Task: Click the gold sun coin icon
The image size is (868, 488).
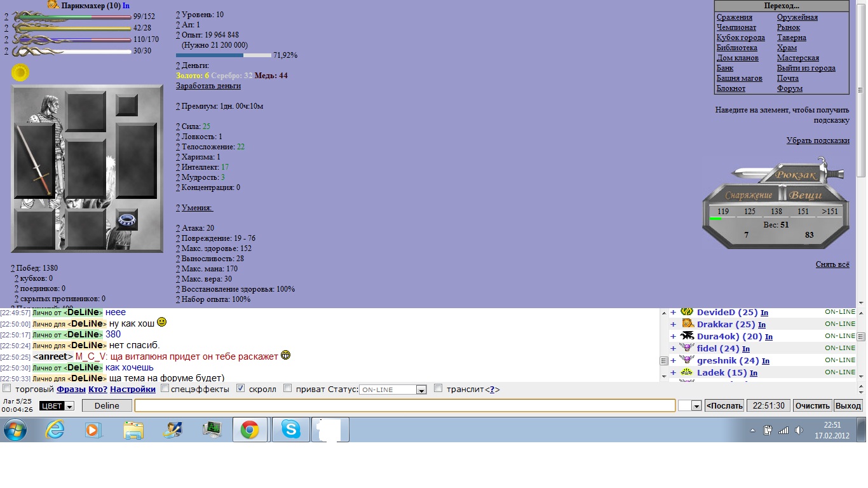Action: [x=20, y=73]
